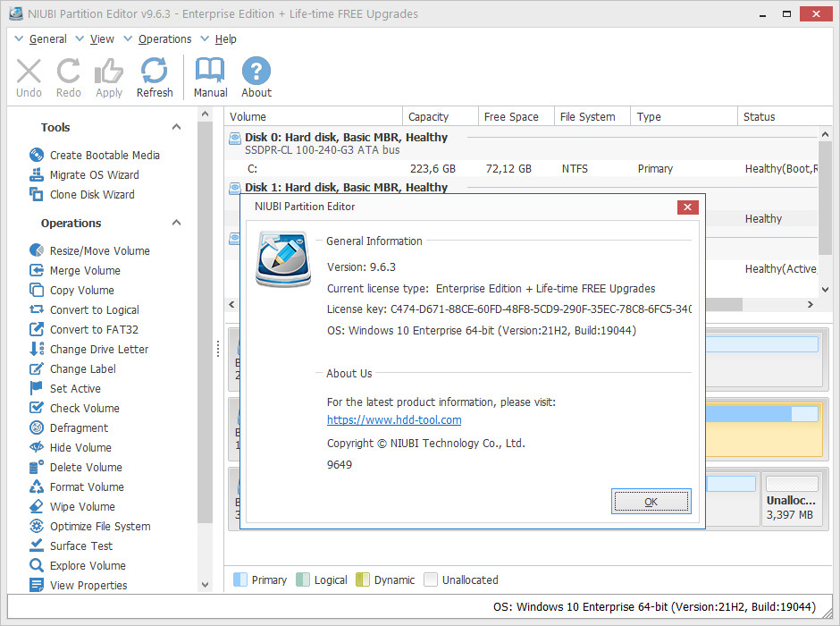Click the Clone Disk Wizard icon
This screenshot has height=626, width=840.
tap(37, 194)
